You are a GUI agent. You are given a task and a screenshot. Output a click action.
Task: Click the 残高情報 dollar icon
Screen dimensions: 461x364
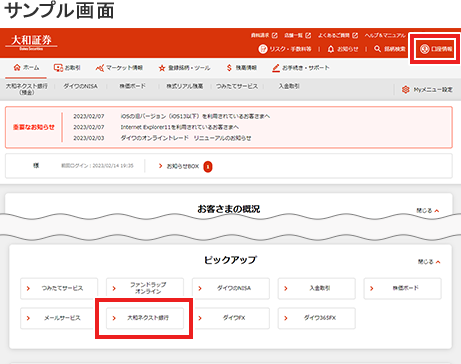229,68
